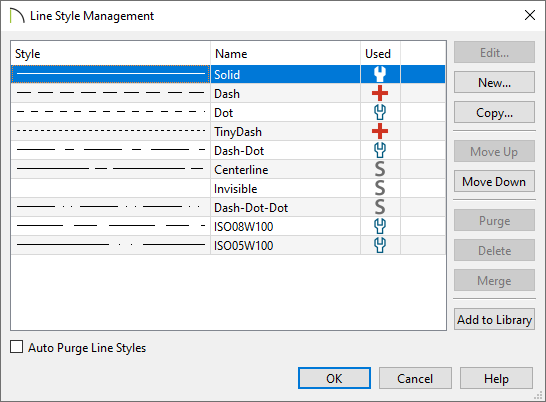Move the selected style down
Viewport: 546px width, 402px height.
click(494, 181)
